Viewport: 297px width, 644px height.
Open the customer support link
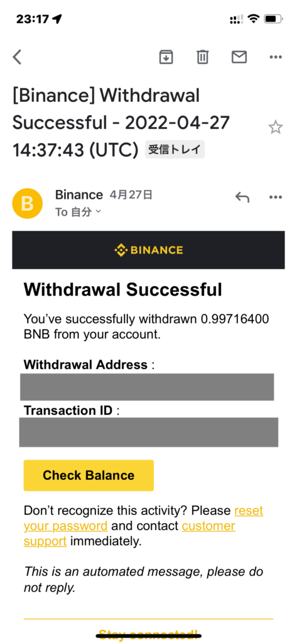coord(129,533)
